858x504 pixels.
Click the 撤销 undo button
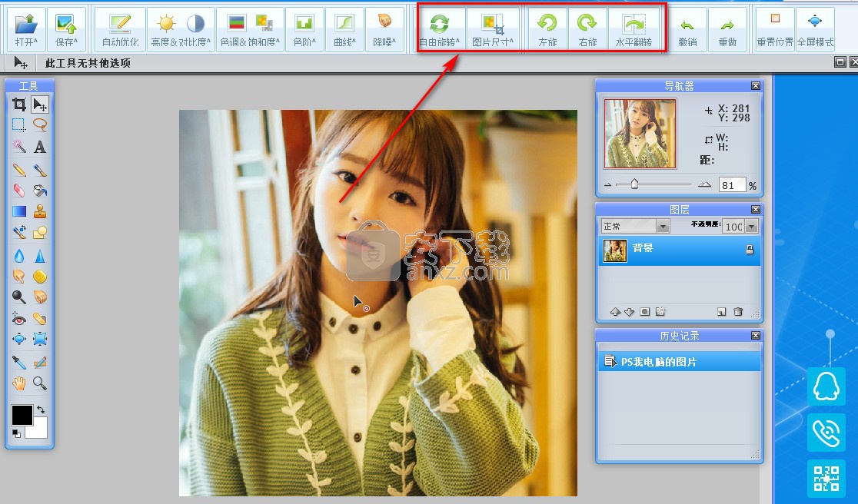point(687,29)
